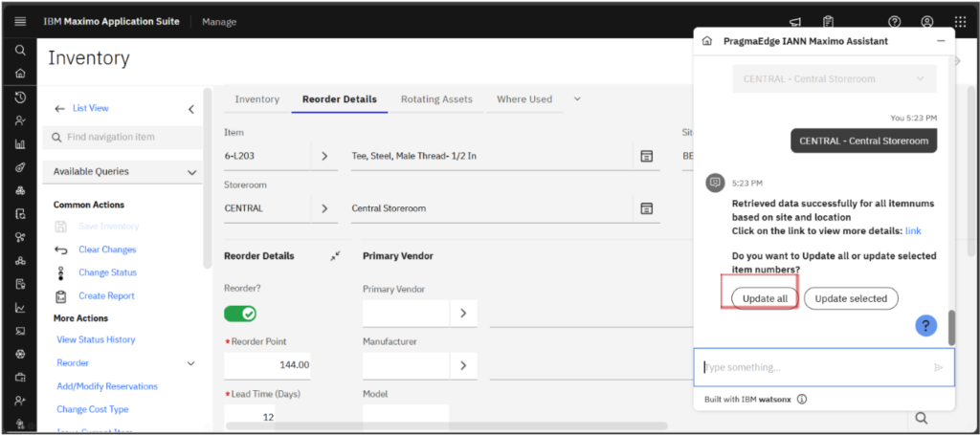This screenshot has height=435, width=980.
Task: Switch to the Inventory tab
Action: pos(256,99)
